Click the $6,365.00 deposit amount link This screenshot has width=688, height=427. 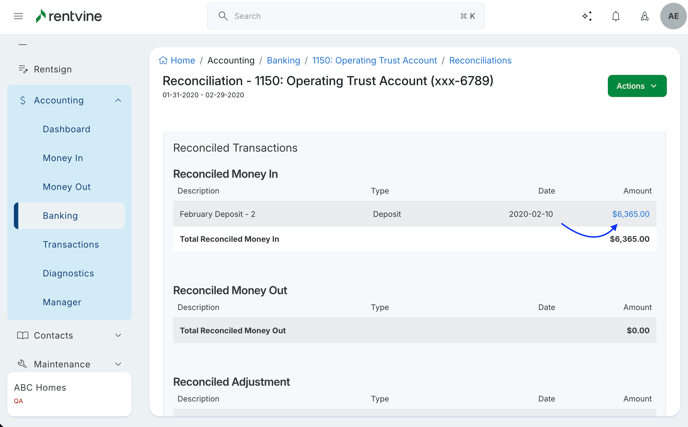[x=630, y=214]
